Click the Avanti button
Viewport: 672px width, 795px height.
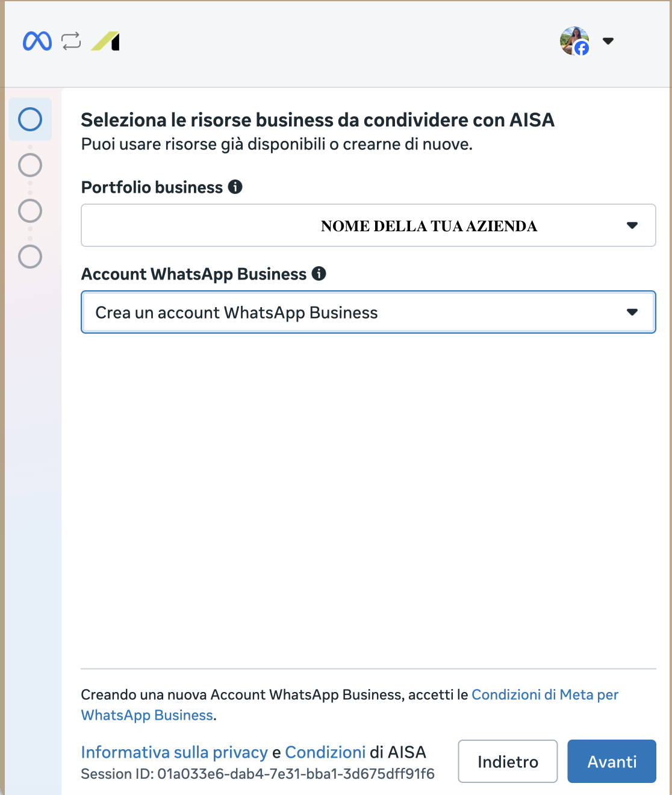pos(612,761)
